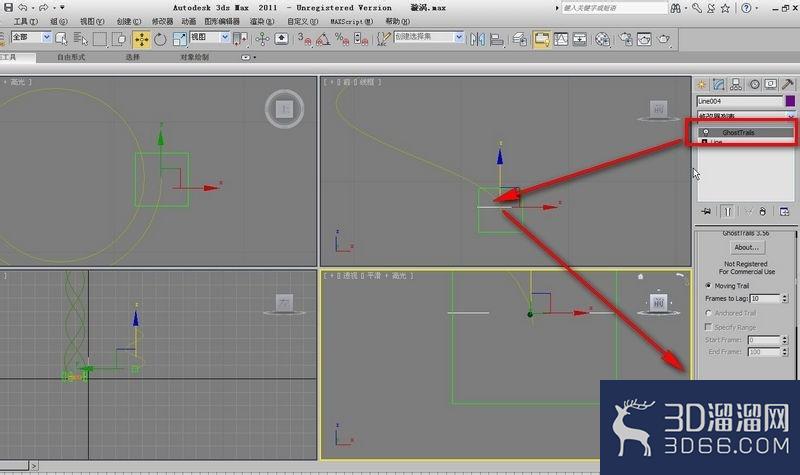
Task: Select the Anchored Trail radio button
Action: pos(708,313)
